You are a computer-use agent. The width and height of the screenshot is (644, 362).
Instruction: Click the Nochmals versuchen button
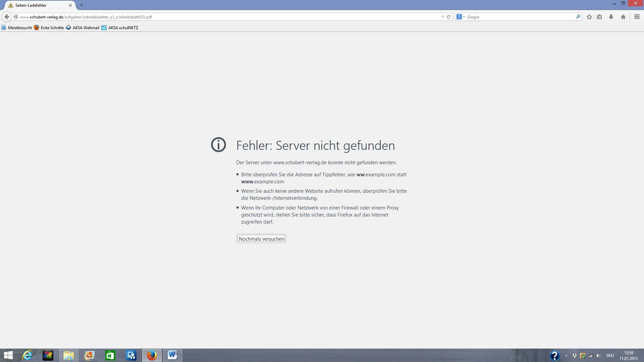coord(261,239)
